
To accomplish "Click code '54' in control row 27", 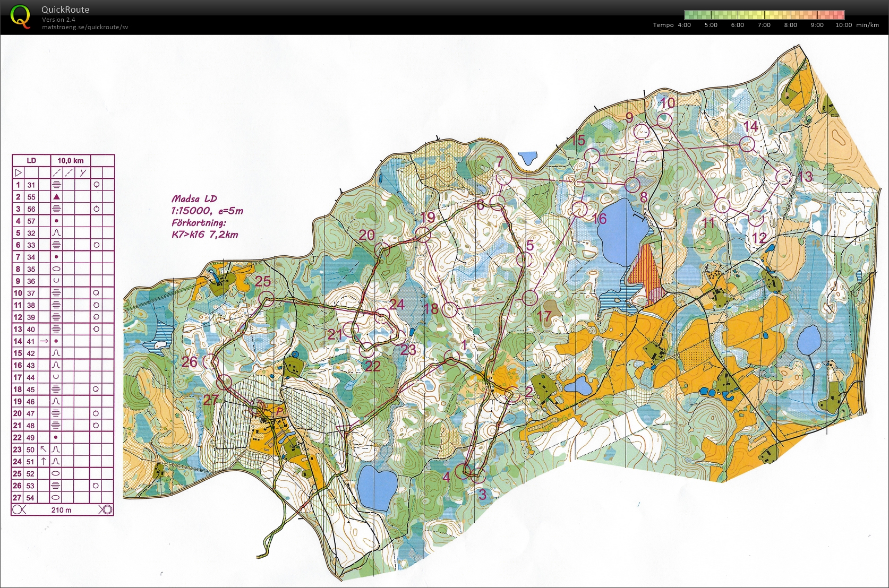I will click(x=31, y=498).
